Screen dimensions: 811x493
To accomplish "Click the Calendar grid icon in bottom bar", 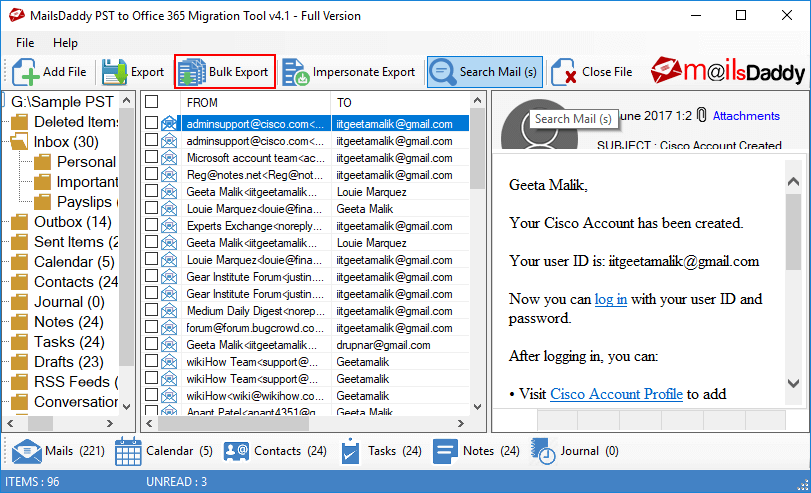I will (x=128, y=451).
